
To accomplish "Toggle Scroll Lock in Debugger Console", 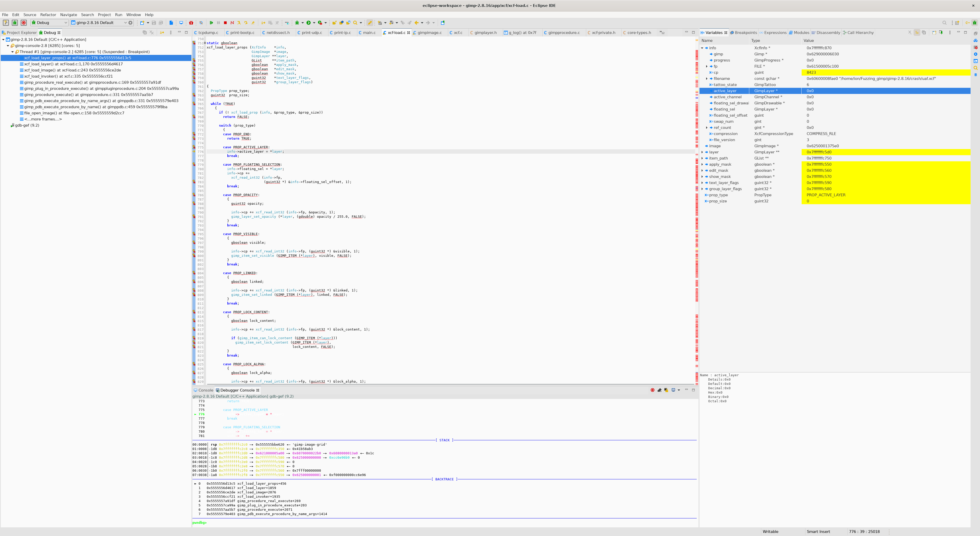I will coord(666,390).
